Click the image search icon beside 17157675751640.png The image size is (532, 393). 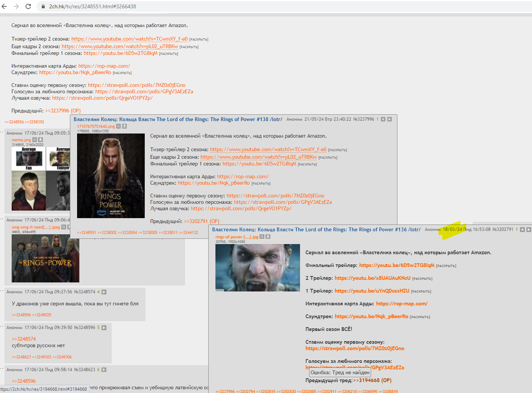(x=118, y=126)
